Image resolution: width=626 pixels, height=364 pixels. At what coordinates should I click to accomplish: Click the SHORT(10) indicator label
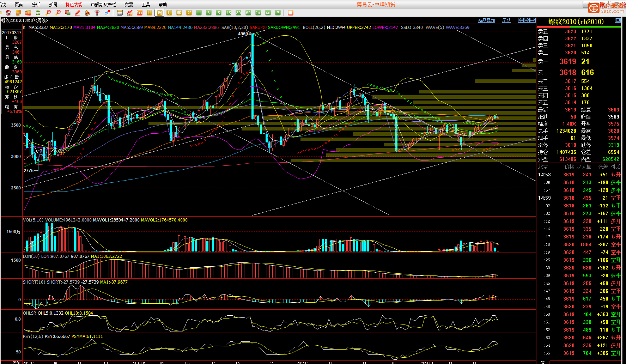coord(34,282)
